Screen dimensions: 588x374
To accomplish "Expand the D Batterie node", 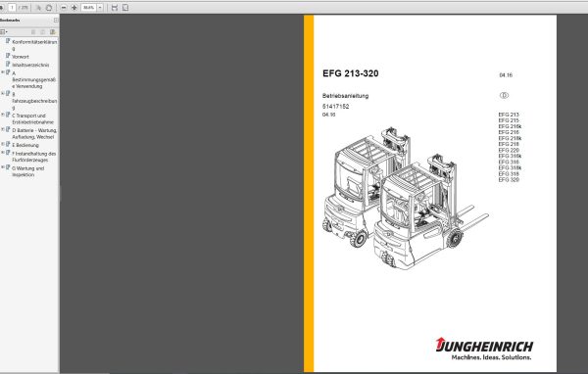I will point(3,129).
